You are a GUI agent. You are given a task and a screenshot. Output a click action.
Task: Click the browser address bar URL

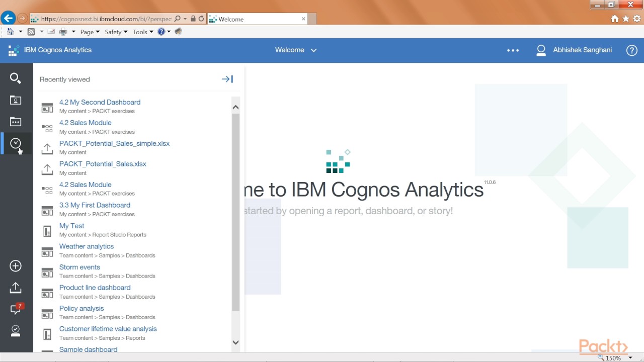click(x=106, y=19)
